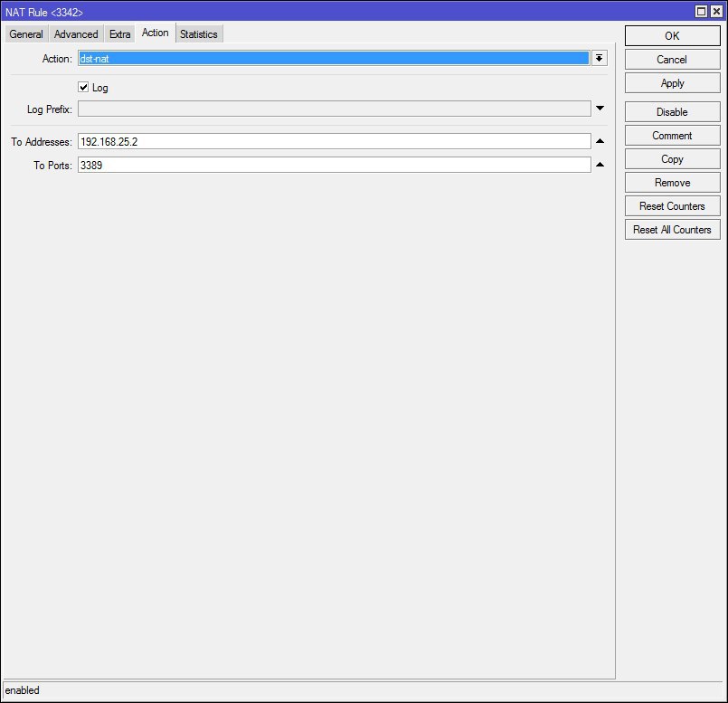728x703 pixels.
Task: Click the Cancel button
Action: tap(672, 60)
